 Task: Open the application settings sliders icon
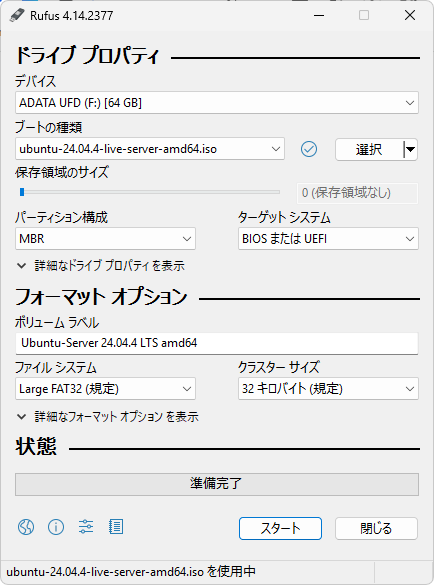86,527
